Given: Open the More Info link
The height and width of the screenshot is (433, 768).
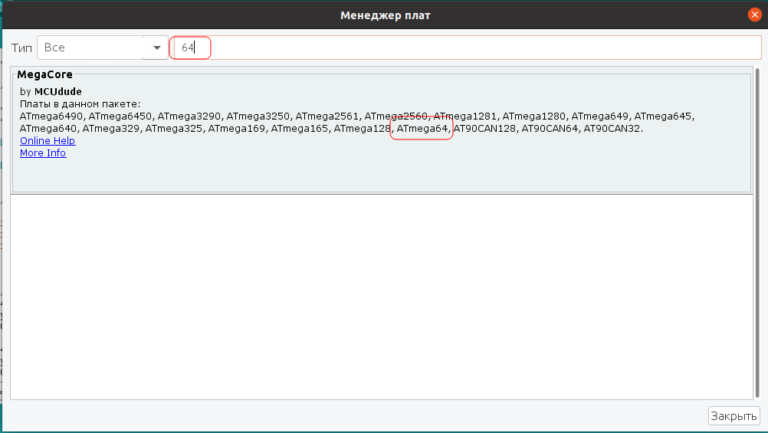Looking at the screenshot, I should (42, 153).
